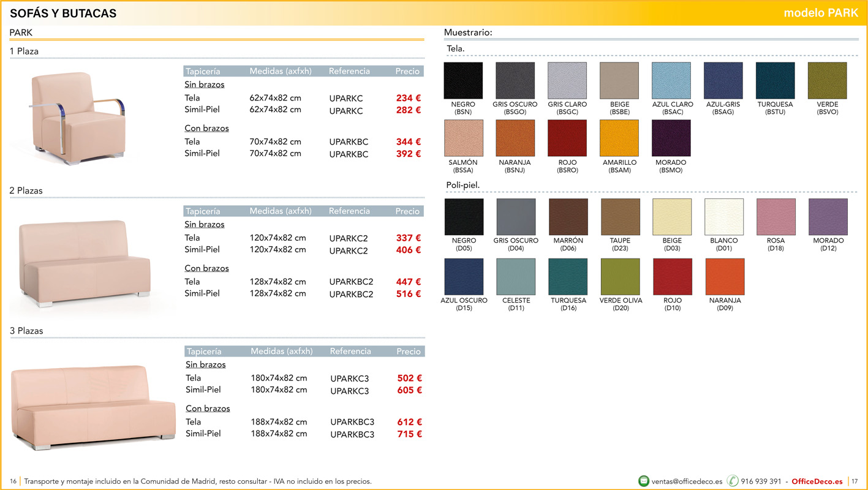
Task: Select the NEGRO (BSN) fabric swatch
Action: 463,81
